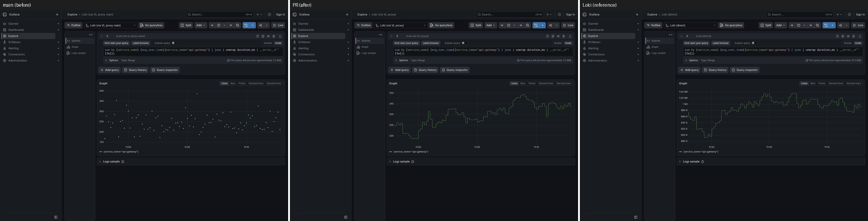Open Connections in the main (before) sidebar
The image size is (868, 221).
click(x=17, y=54)
